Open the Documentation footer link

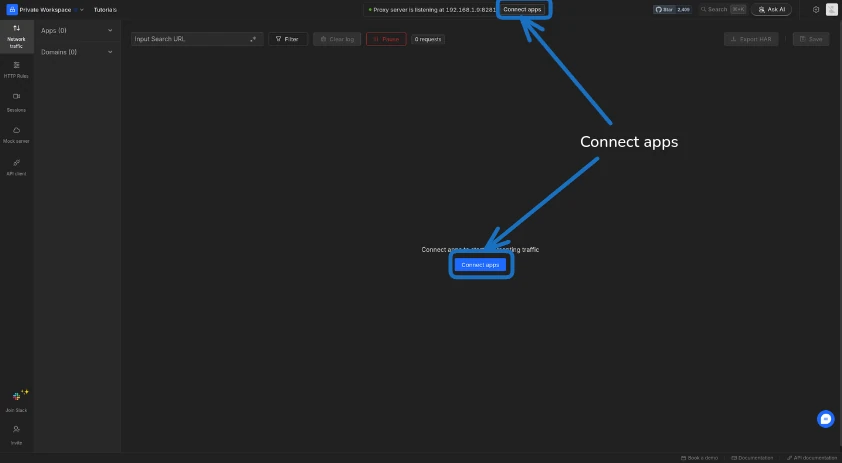coord(752,458)
